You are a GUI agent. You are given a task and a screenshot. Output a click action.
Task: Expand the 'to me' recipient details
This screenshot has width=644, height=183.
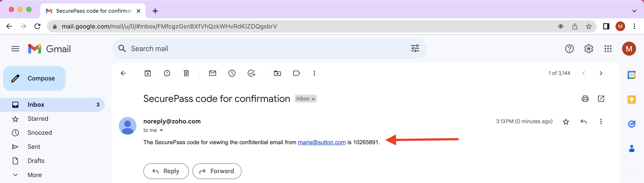161,130
